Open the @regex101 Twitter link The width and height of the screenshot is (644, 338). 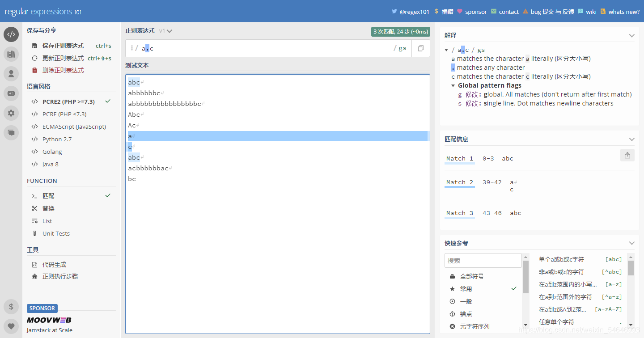click(x=410, y=12)
